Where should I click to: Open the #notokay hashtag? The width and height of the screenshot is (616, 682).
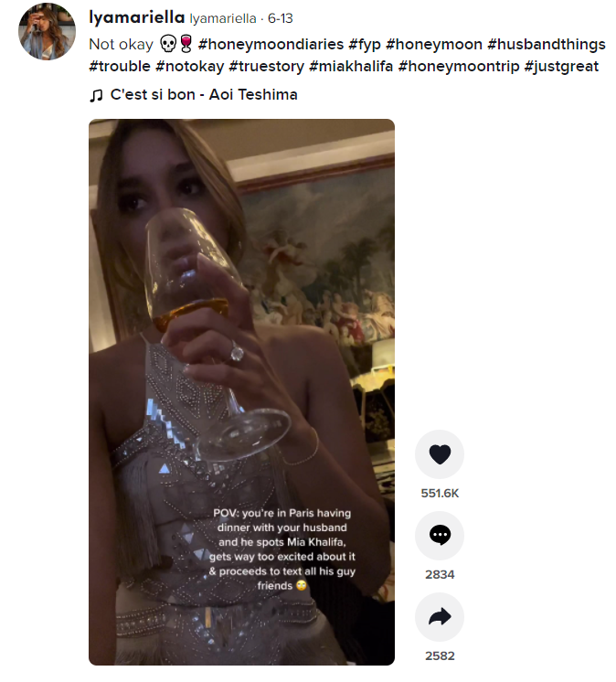(x=189, y=67)
